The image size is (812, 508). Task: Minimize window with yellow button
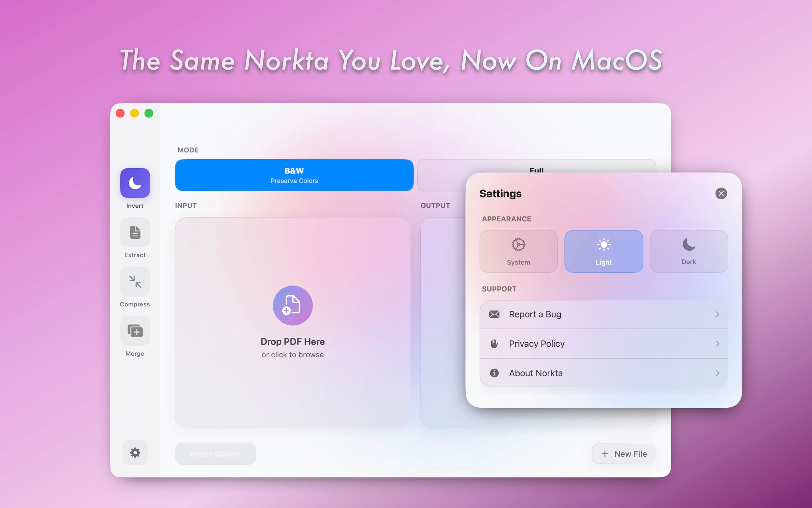tap(134, 113)
